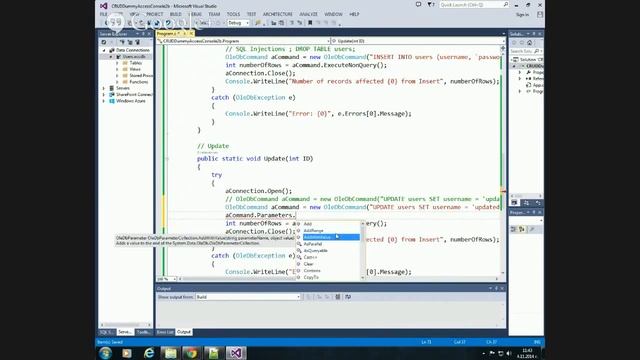Choose AddRange from the IntelliSense list
Viewport: 640px width, 360px height.
[313, 231]
